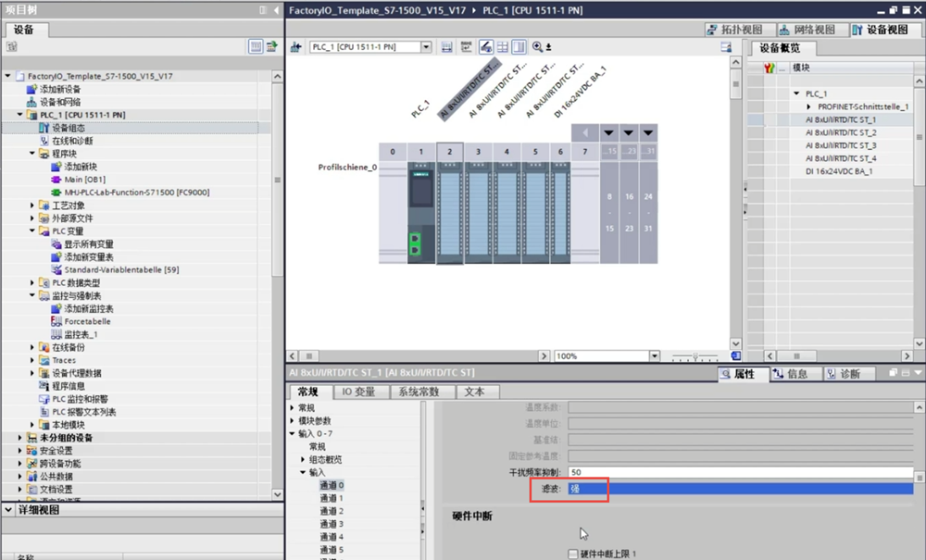
Task: Collapse the 程序块 folder
Action: click(x=32, y=154)
